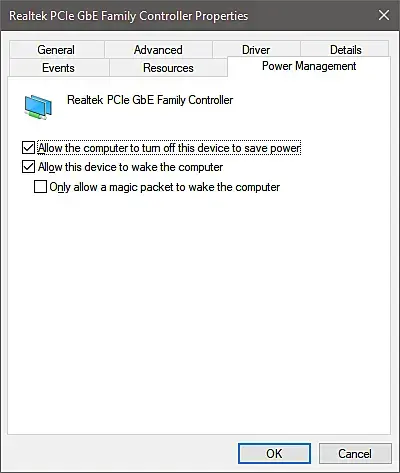Viewport: 400px width, 473px height.
Task: Close the Properties dialog with X
Action: (x=384, y=15)
